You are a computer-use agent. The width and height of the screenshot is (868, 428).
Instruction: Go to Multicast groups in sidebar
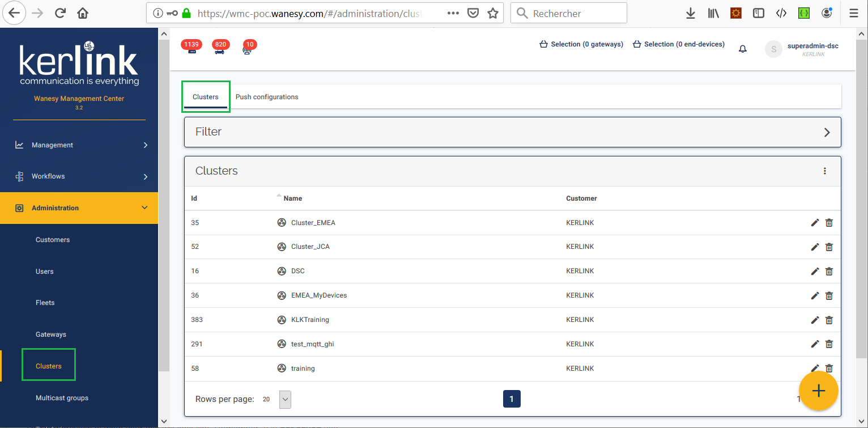point(62,398)
